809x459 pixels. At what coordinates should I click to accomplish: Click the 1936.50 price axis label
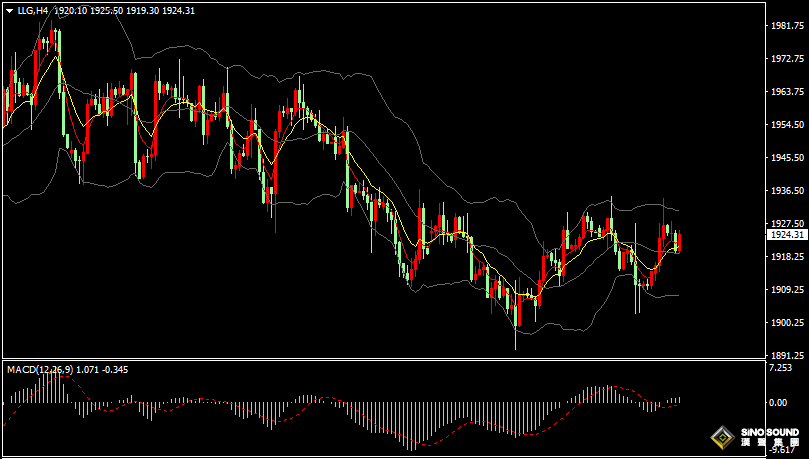coord(788,190)
